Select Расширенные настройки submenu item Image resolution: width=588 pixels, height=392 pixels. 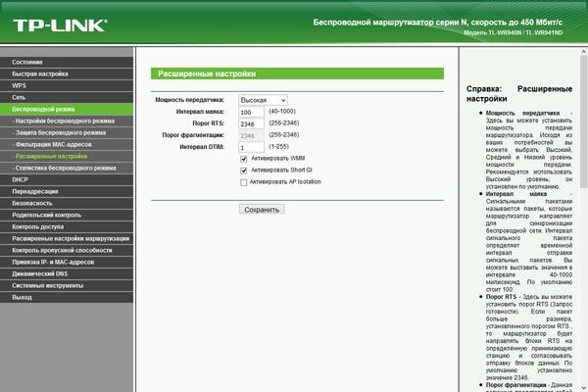(67, 156)
